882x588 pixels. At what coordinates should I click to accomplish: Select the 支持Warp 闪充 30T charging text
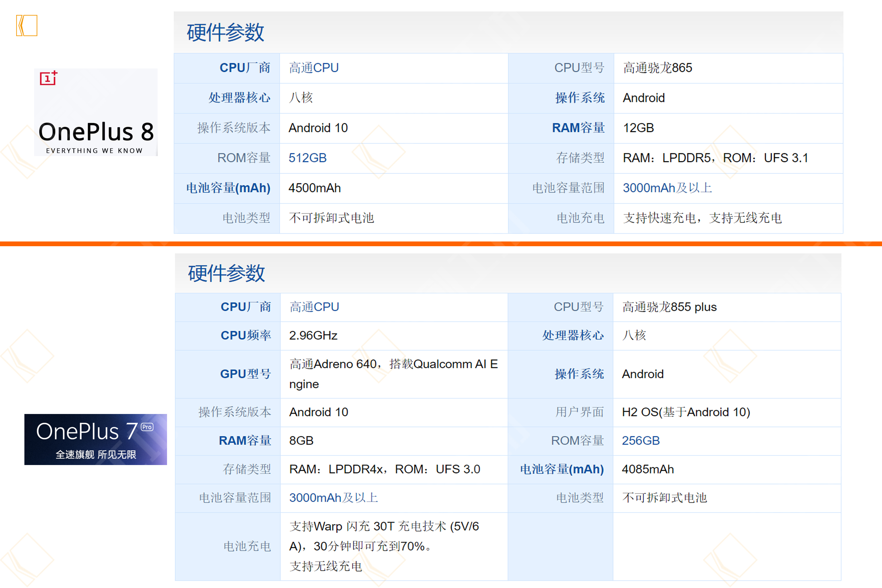click(x=384, y=546)
